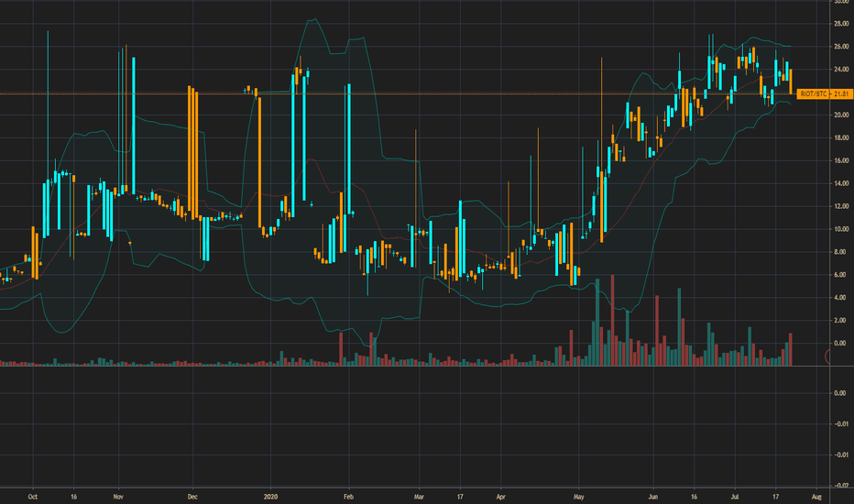854x504 pixels.
Task: Click the 20.00 price axis label
Action: 841,115
